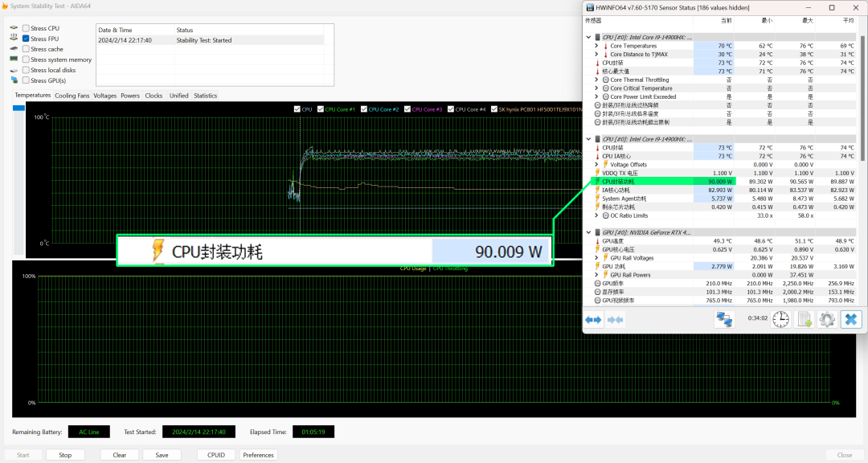Click the blue expand-columns arrows in HWiNFO
Image resolution: width=868 pixels, height=463 pixels.
593,320
